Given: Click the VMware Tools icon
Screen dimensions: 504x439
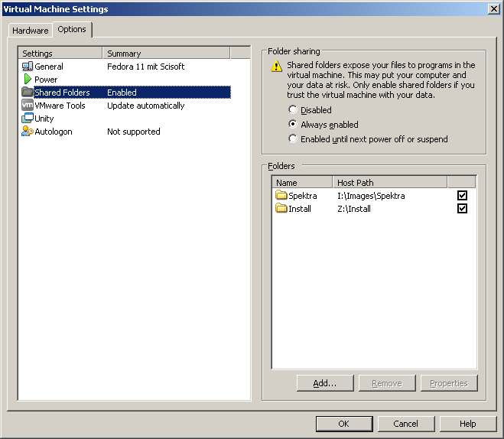Looking at the screenshot, I should pos(28,106).
